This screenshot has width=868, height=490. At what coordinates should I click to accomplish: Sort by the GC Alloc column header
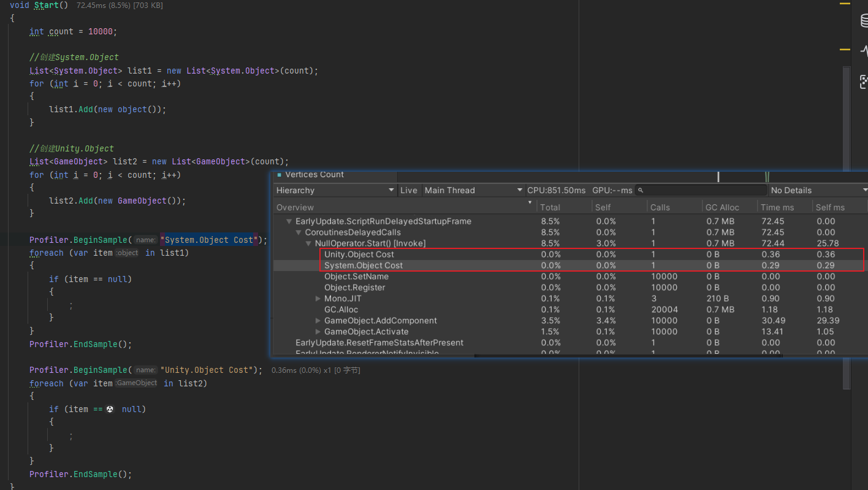[721, 207]
